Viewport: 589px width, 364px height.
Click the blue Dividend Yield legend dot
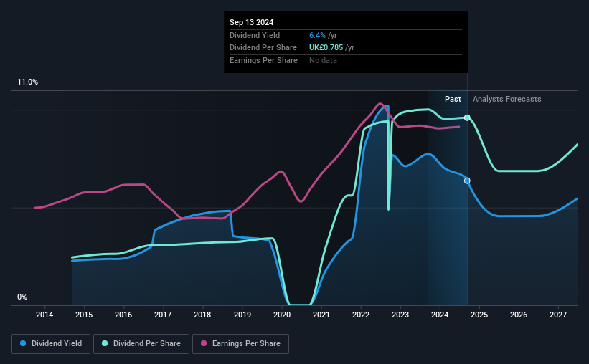click(x=23, y=343)
